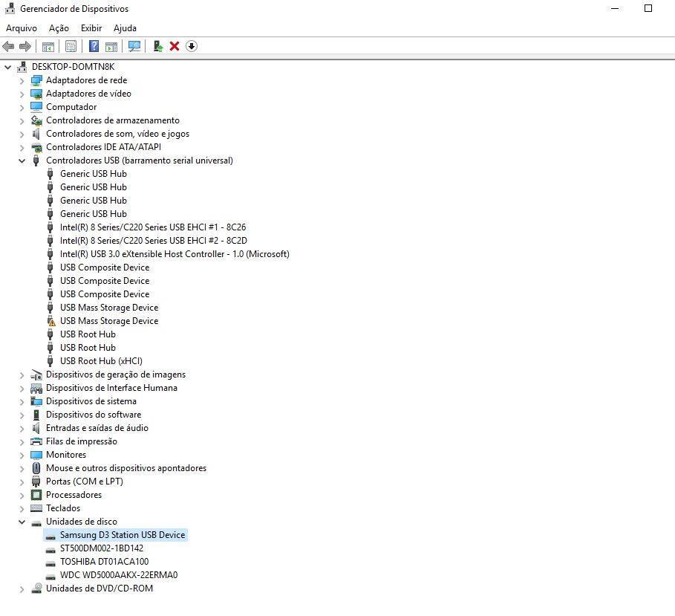Viewport: 675px width, 616px height.
Task: Click the disable device down-arrow icon
Action: tap(192, 46)
